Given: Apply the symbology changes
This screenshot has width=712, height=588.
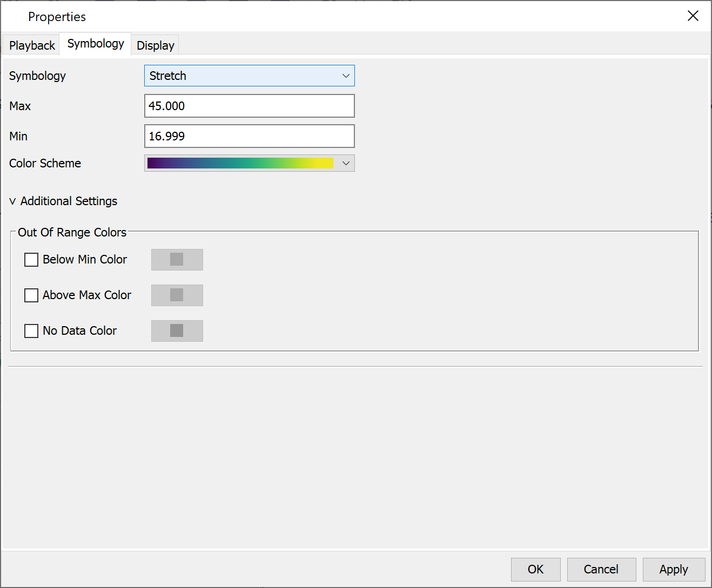Looking at the screenshot, I should pos(674,570).
